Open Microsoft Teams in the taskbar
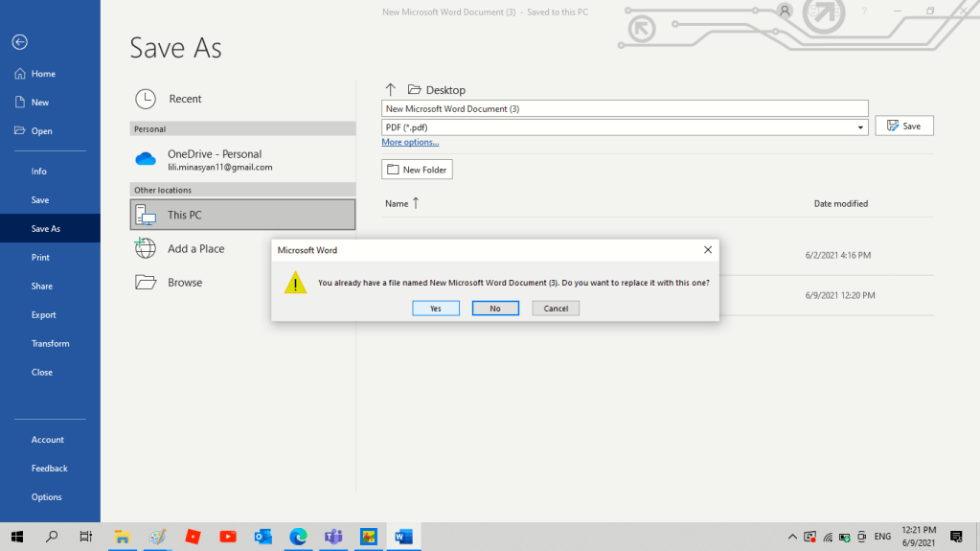This screenshot has height=551, width=980. (333, 537)
